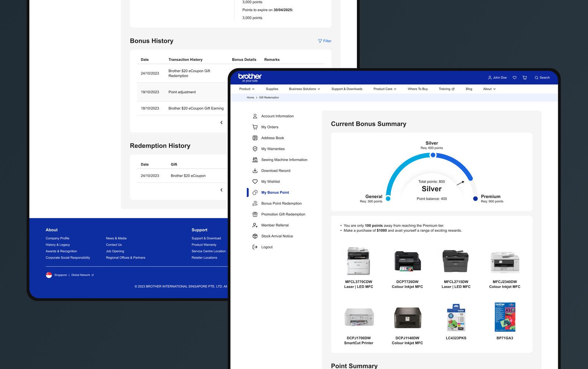588x369 pixels.
Task: Open the Supplies menu item
Action: (x=272, y=89)
